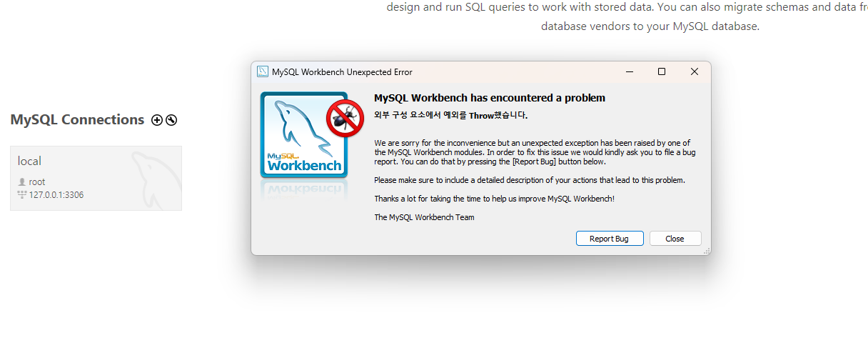The height and width of the screenshot is (338, 868).
Task: Add a new MySQL connection
Action: (157, 120)
